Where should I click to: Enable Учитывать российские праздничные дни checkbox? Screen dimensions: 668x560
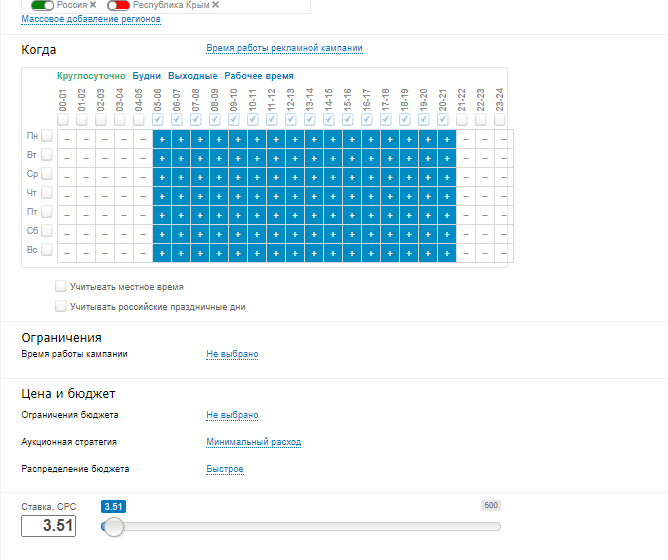[60, 306]
